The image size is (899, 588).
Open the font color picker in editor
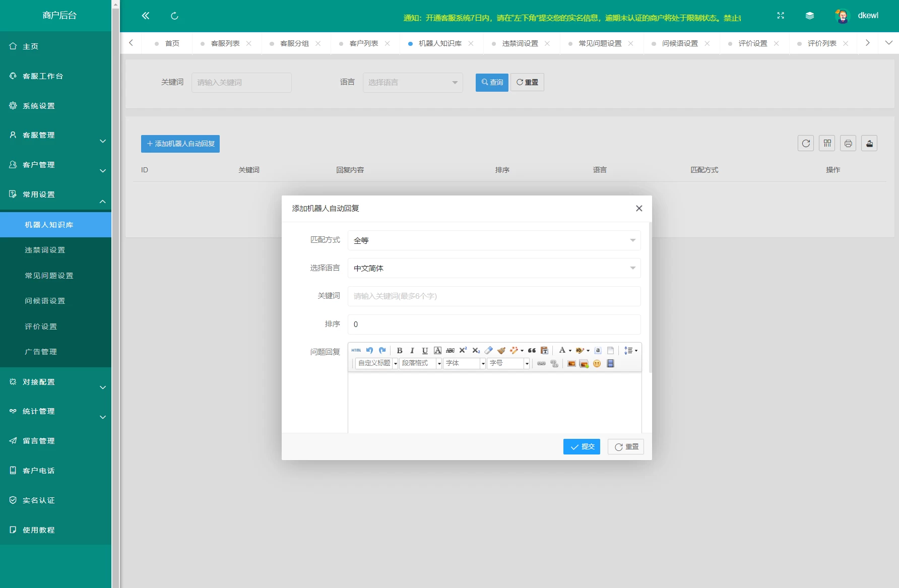tap(562, 351)
